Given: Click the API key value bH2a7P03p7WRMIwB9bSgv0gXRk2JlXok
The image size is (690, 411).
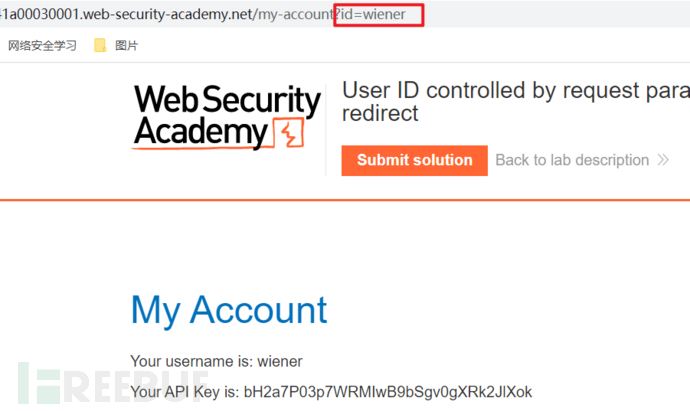Looking at the screenshot, I should coord(388,391).
